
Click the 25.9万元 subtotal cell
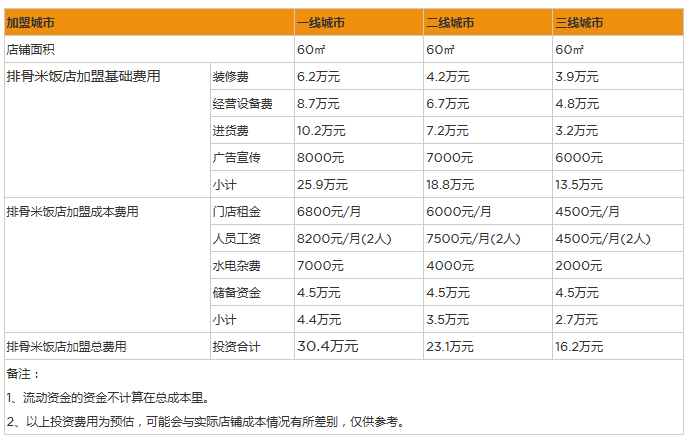coord(322,184)
